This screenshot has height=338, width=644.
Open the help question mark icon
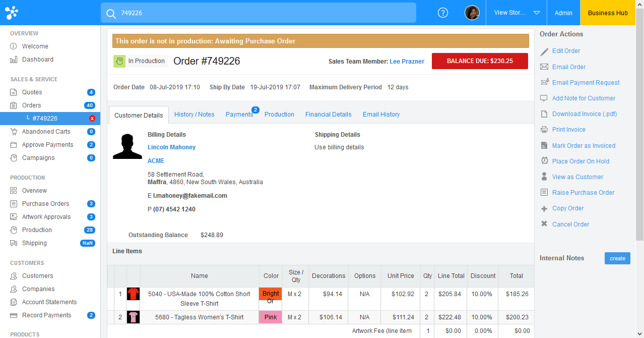pos(442,13)
